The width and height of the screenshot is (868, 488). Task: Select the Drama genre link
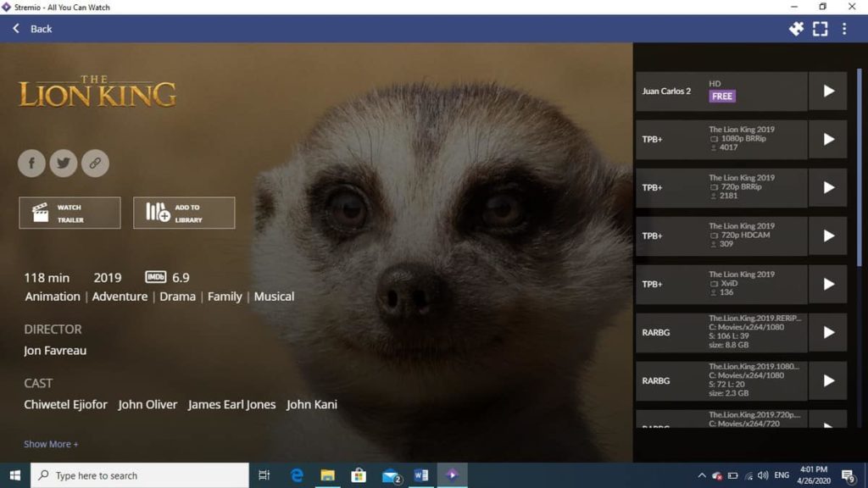click(x=177, y=297)
